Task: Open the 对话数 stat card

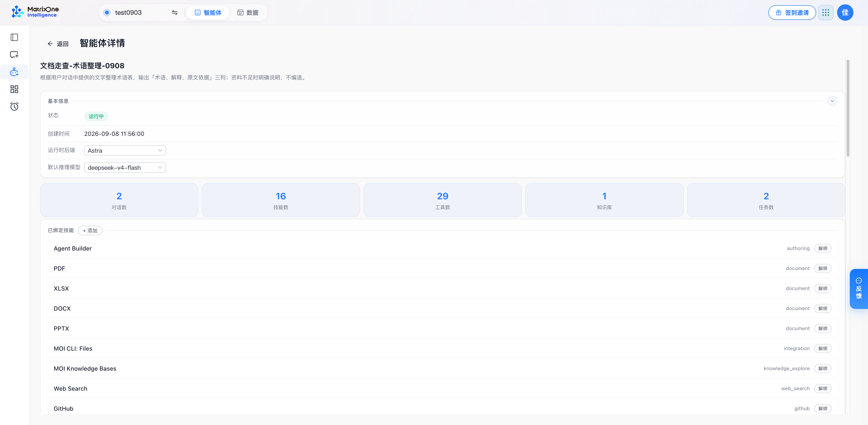Action: coord(119,200)
